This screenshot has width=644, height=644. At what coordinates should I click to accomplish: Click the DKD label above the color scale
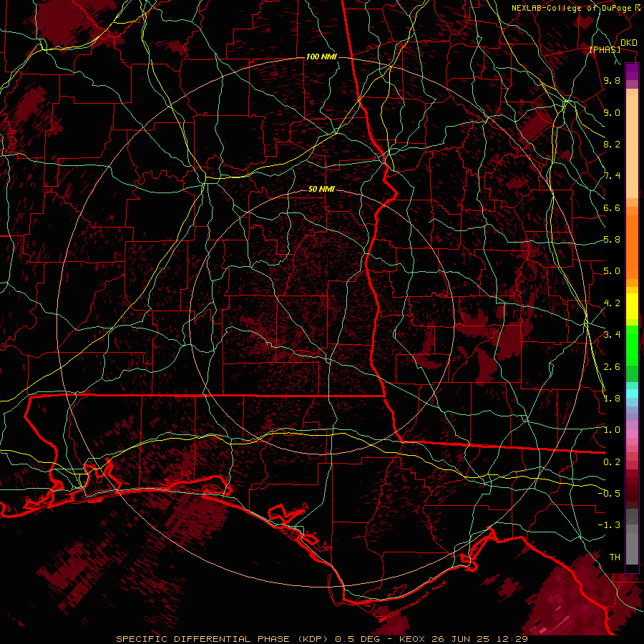point(628,43)
